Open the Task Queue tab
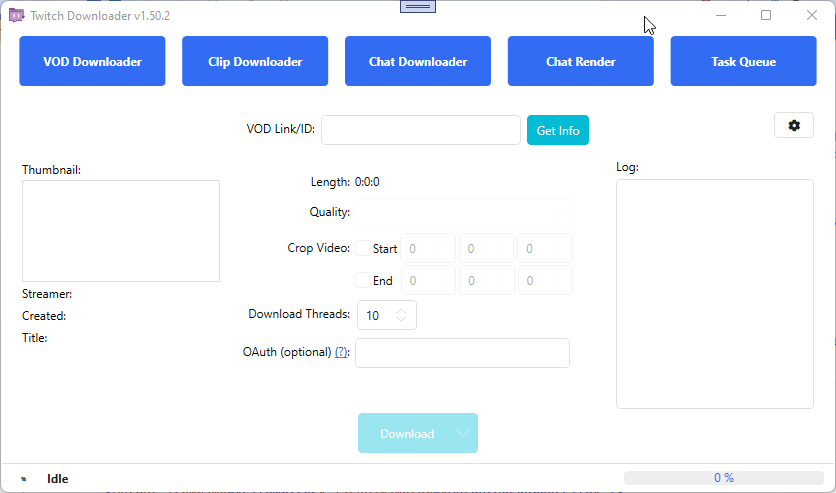 (x=744, y=61)
